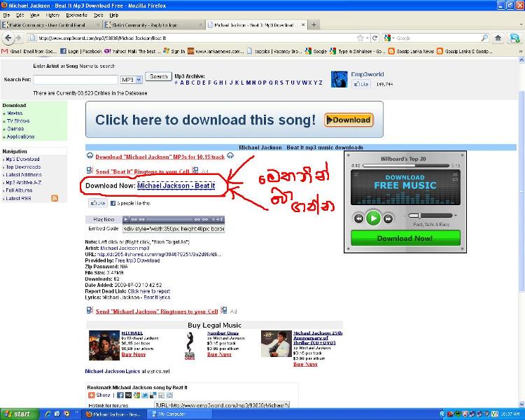Click the Search For text field
The width and height of the screenshot is (525, 420).
76,80
